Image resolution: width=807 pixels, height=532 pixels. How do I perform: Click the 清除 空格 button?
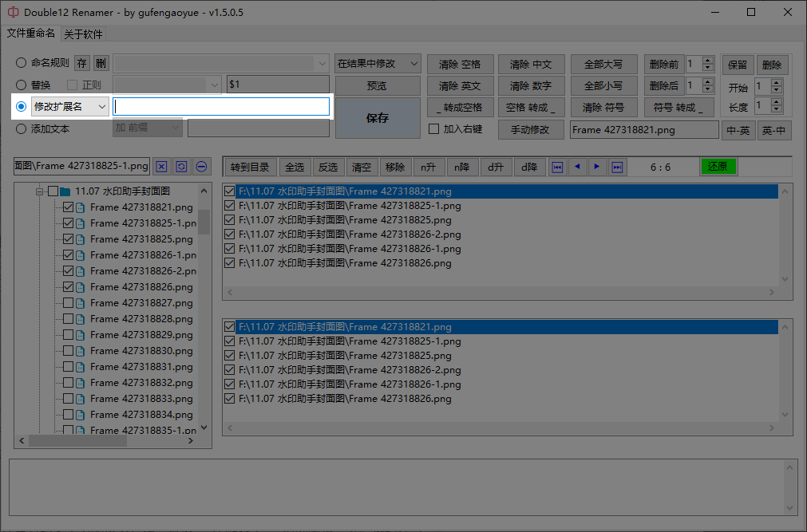(460, 65)
